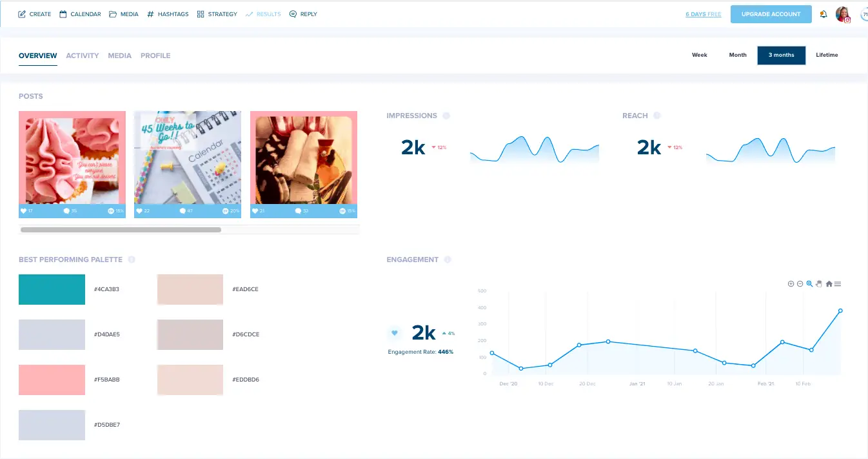
Task: Open the Results section
Action: click(263, 14)
